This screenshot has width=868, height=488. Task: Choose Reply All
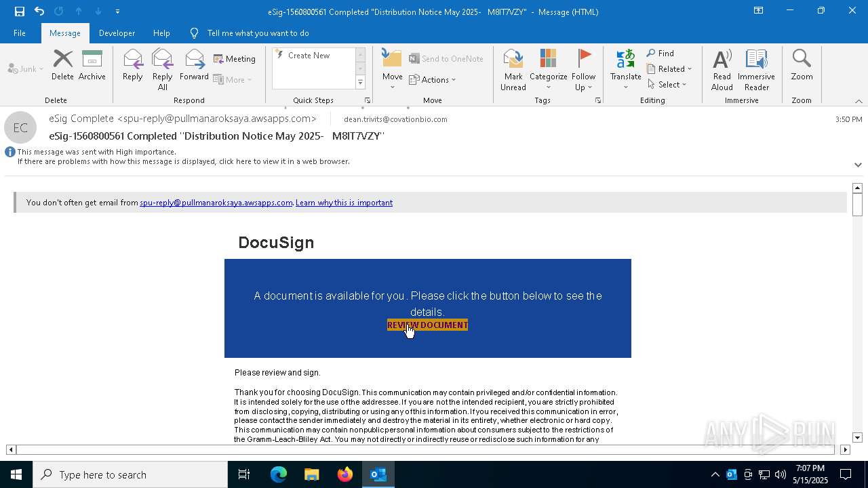coord(162,70)
